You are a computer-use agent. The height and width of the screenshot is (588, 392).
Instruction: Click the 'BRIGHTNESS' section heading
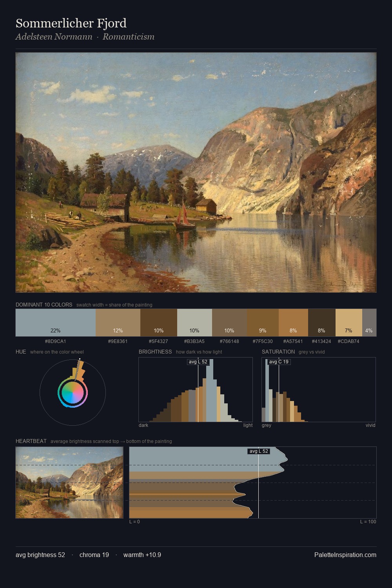[x=155, y=352]
